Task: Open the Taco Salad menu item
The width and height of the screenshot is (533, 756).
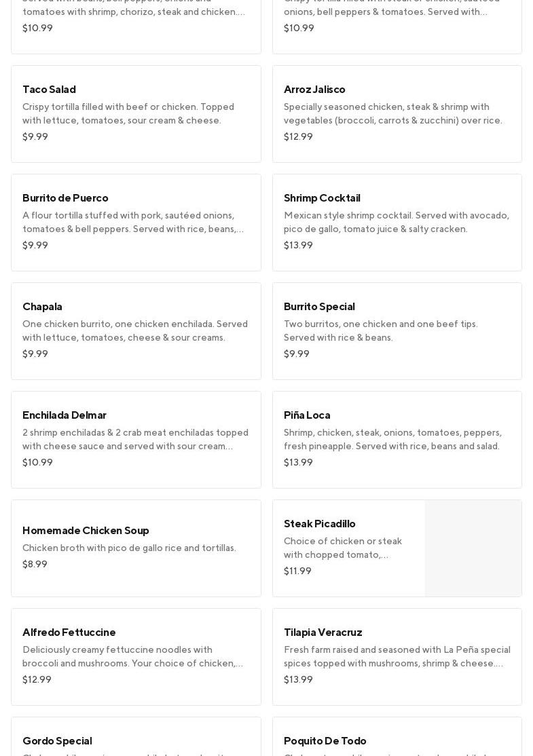Action: pos(136,113)
